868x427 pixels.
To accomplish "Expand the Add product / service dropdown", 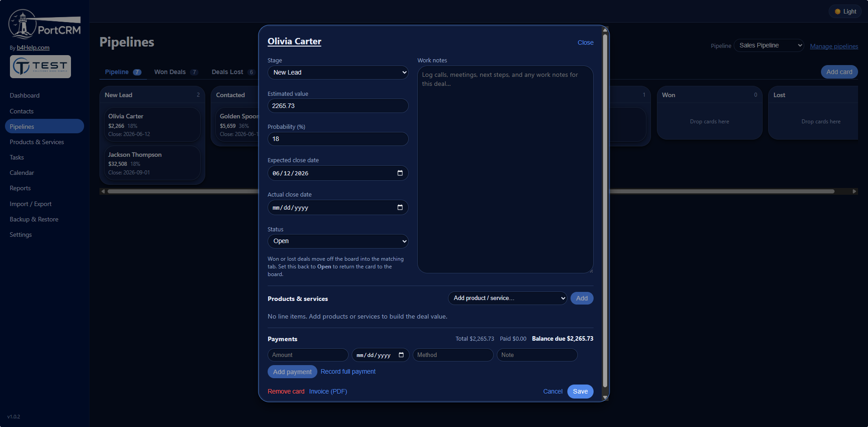I will tap(507, 298).
